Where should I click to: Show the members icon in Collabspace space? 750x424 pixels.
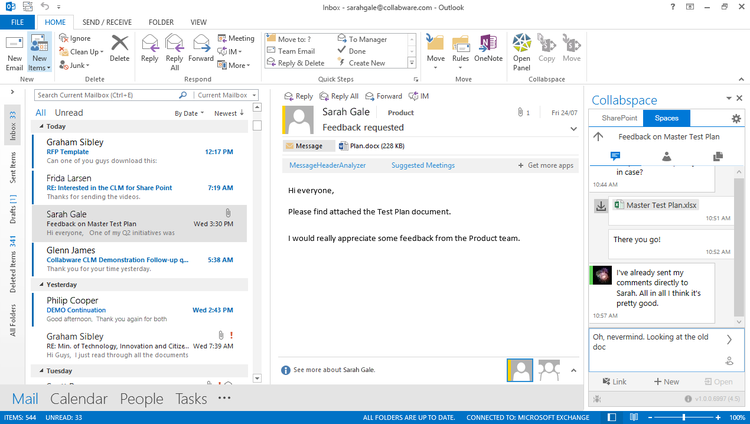coord(666,156)
